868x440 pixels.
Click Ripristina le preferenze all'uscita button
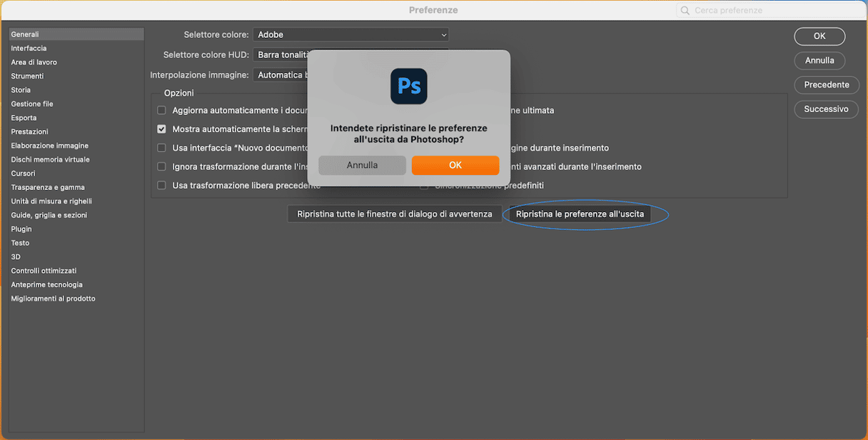580,214
